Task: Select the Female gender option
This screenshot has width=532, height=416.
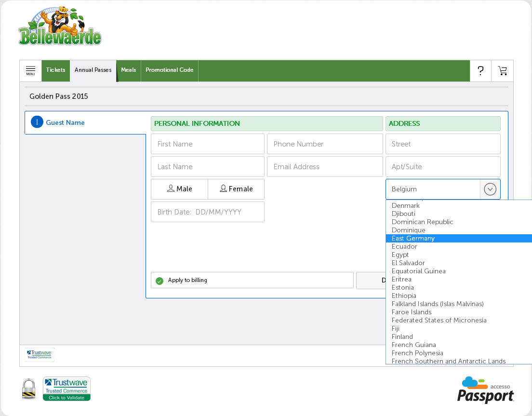Action: click(x=236, y=189)
